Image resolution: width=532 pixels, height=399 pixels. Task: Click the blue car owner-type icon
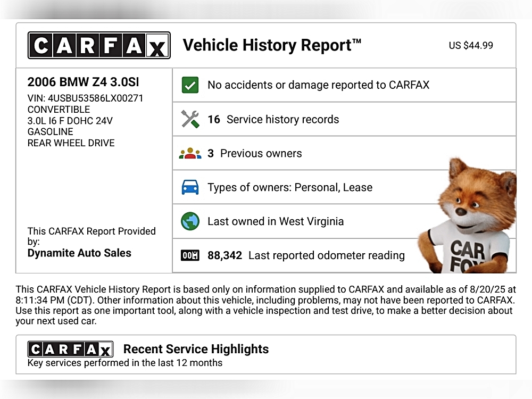pos(190,187)
